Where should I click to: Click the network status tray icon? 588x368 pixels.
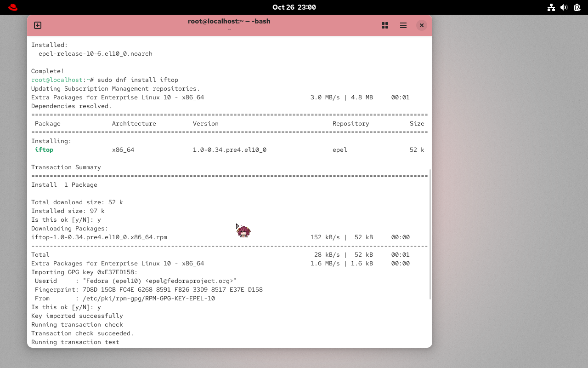(x=551, y=7)
